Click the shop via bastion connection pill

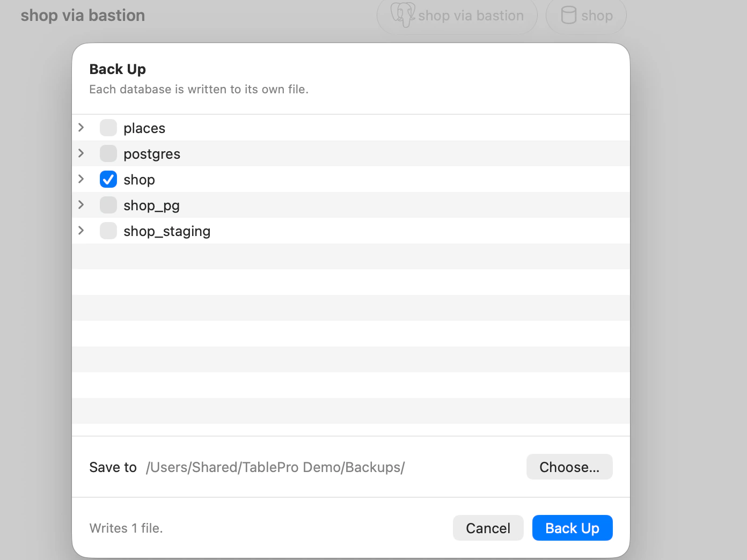click(x=457, y=16)
